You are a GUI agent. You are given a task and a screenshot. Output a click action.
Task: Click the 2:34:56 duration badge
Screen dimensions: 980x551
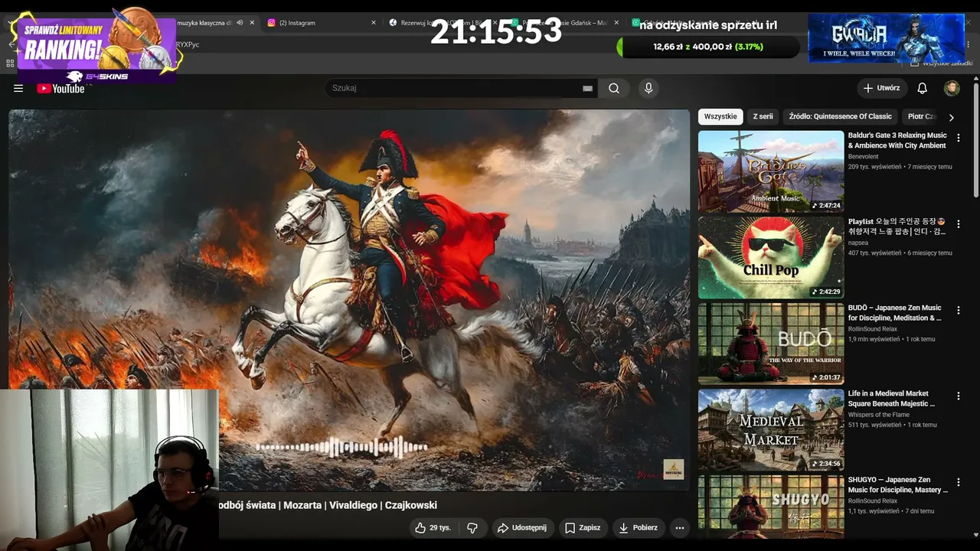(x=826, y=463)
